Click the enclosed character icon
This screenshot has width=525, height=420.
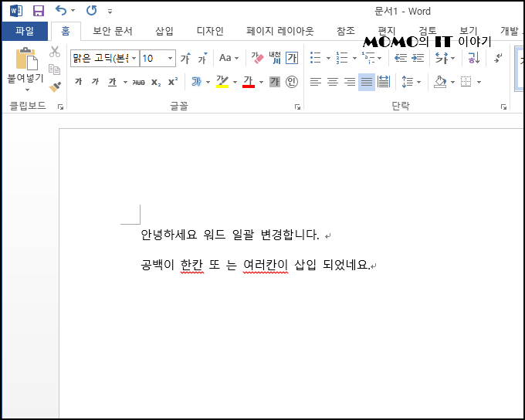tap(292, 82)
